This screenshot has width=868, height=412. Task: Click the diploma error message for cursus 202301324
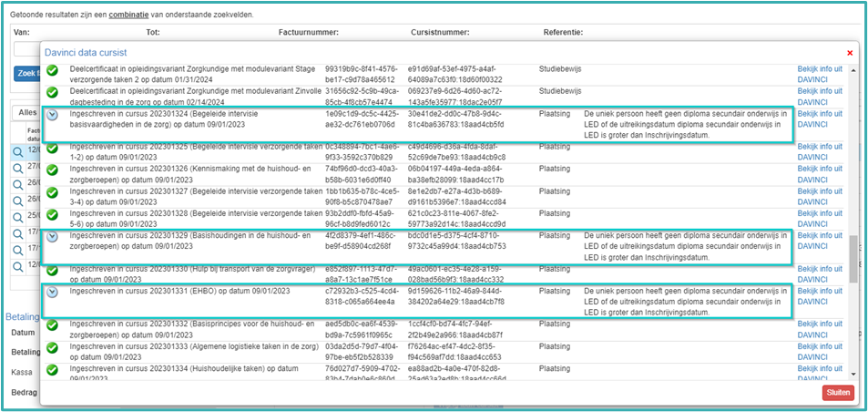685,125
